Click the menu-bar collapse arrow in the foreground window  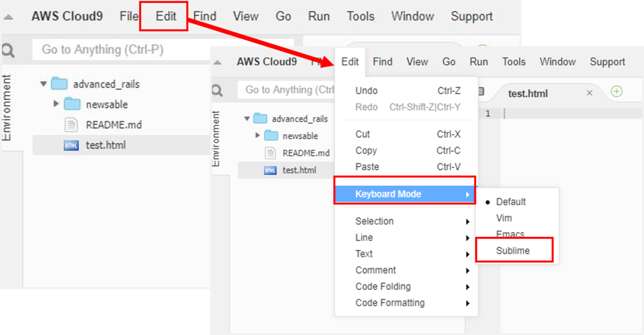217,63
